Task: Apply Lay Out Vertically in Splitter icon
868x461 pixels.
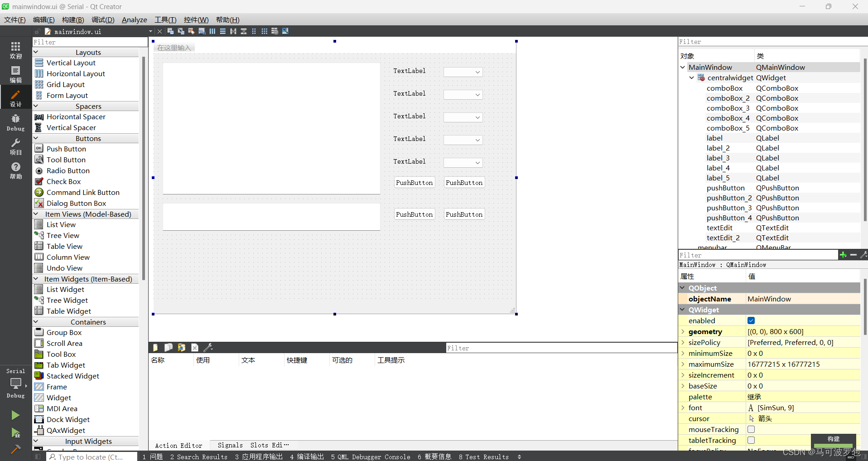Action: pos(243,31)
